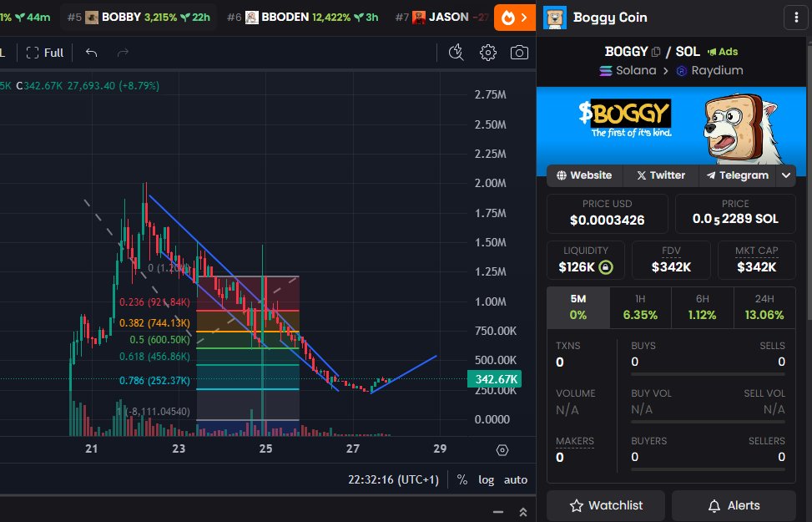Click the PRICE USD $0.0003426 box

pyautogui.click(x=608, y=214)
